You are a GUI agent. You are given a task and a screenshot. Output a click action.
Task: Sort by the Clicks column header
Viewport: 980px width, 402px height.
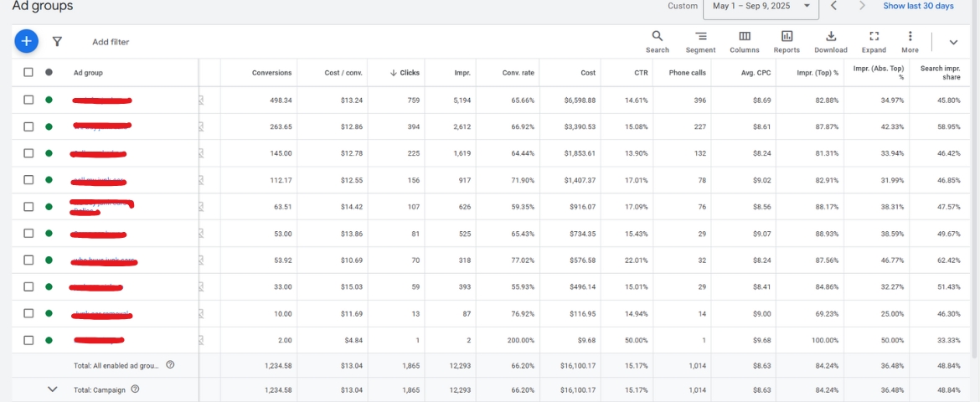coord(405,73)
